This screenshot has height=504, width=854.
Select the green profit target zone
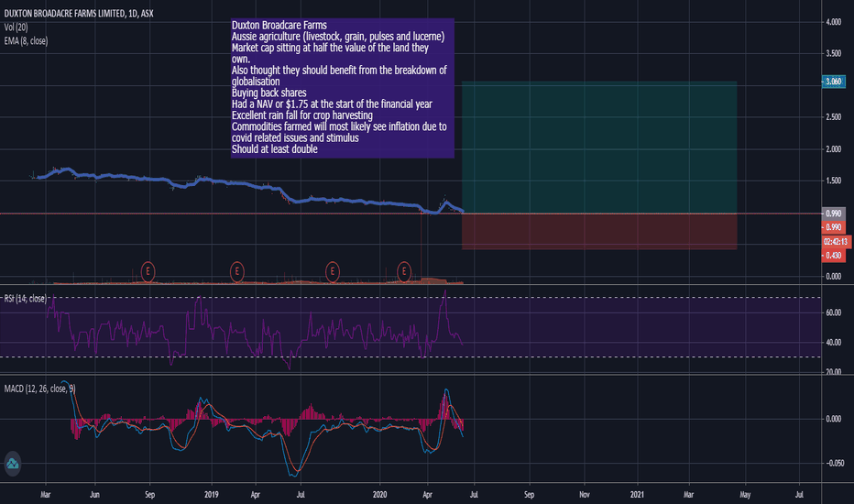[599, 148]
